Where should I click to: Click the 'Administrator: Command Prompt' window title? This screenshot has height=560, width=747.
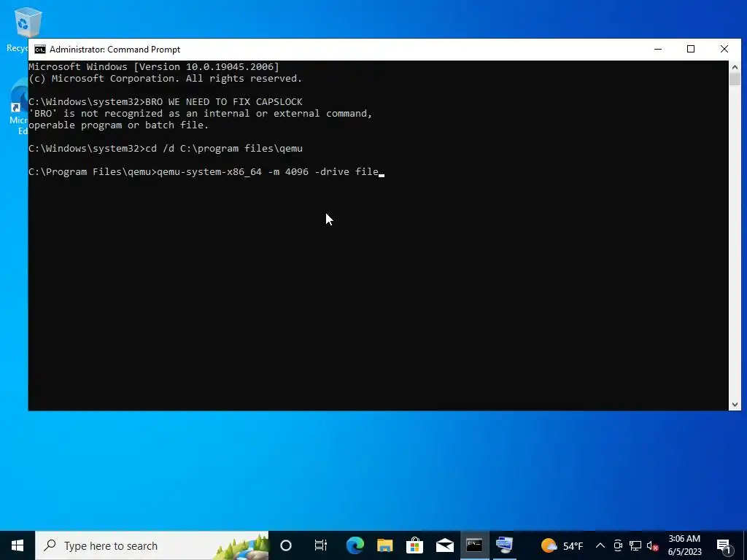(x=115, y=50)
